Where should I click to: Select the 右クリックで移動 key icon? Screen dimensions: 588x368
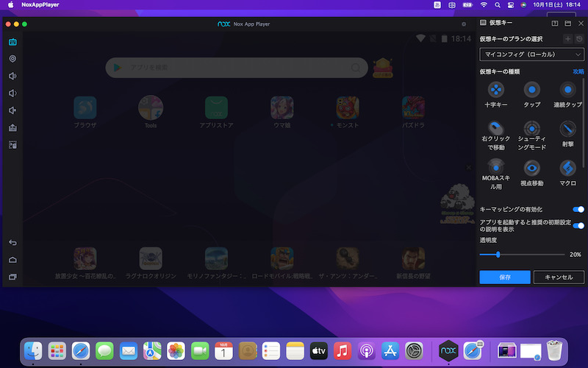[x=496, y=127]
